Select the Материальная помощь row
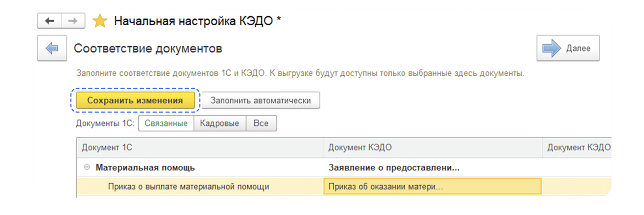 pyautogui.click(x=344, y=167)
